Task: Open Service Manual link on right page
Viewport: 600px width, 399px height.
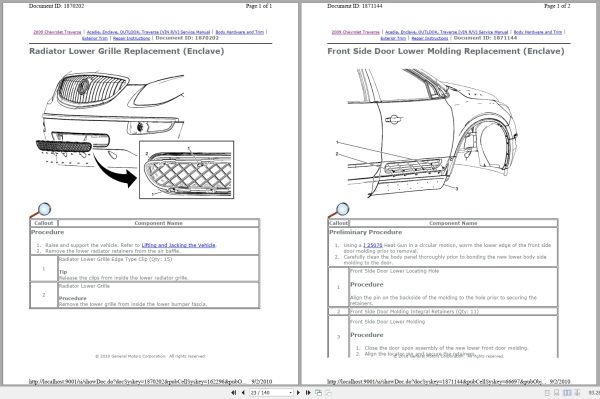Action: pos(447,32)
